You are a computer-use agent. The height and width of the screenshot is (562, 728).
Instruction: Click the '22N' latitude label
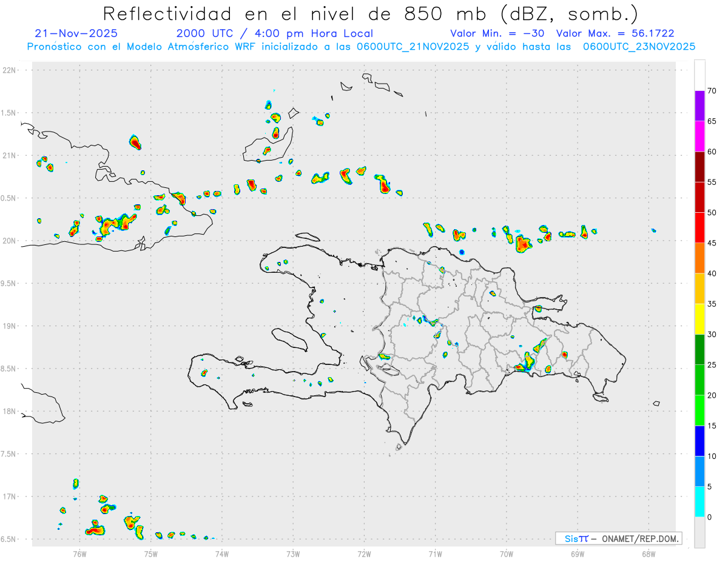click(x=9, y=70)
